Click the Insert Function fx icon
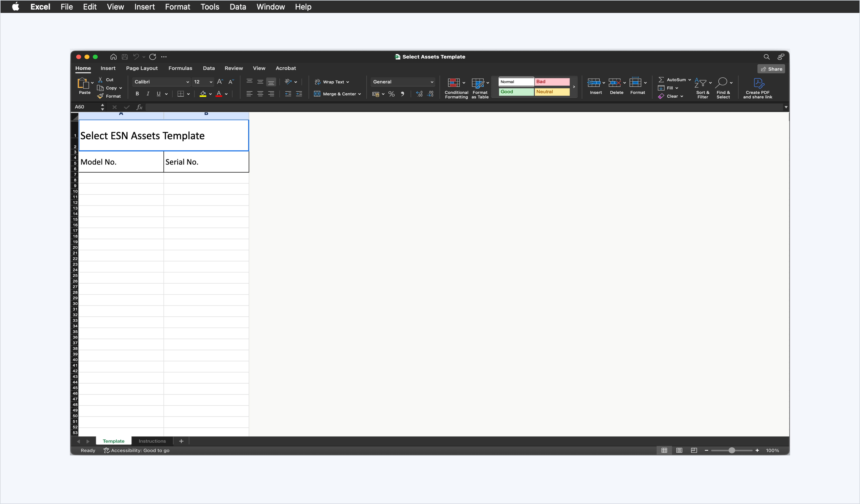860x504 pixels. [x=139, y=107]
